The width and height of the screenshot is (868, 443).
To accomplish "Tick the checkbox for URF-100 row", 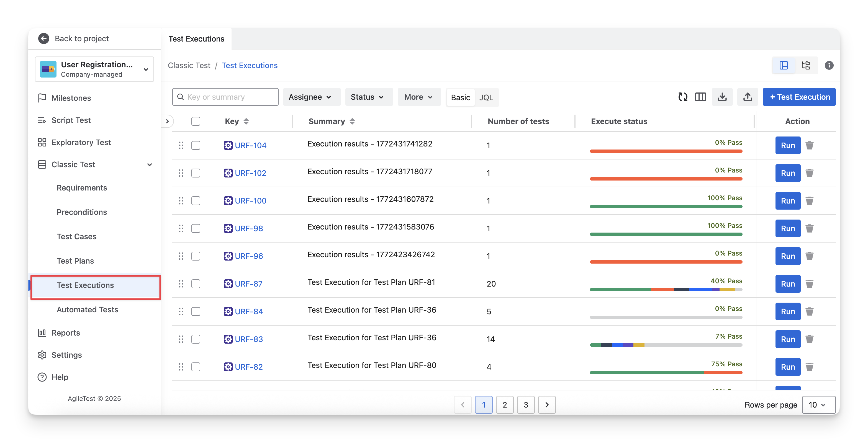I will pyautogui.click(x=196, y=201).
